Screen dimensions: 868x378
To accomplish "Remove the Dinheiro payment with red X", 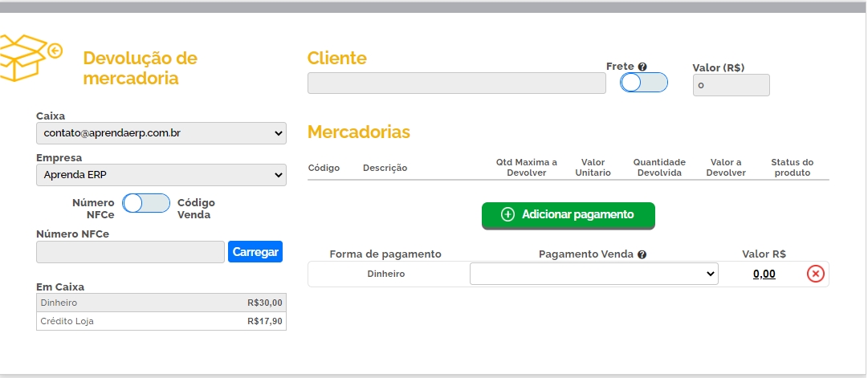I will [815, 274].
